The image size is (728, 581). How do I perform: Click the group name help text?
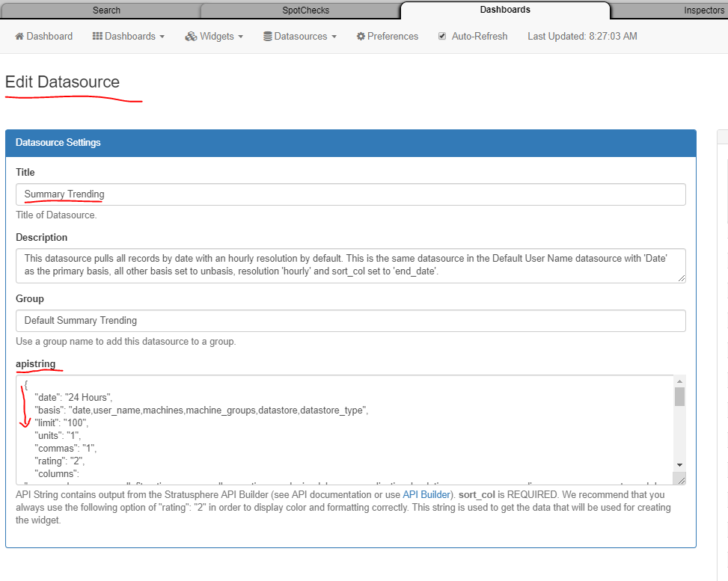pos(126,342)
